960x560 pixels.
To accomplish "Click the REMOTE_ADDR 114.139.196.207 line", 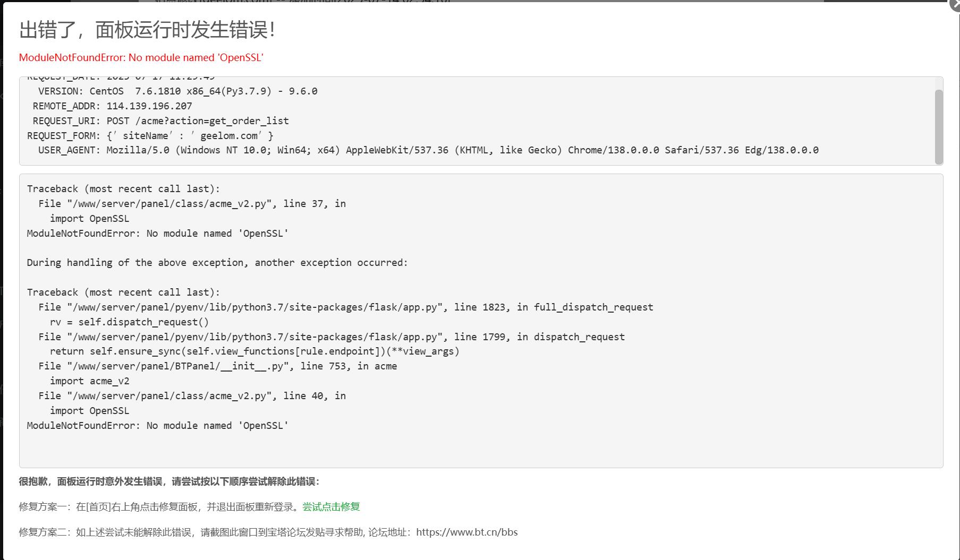I will (x=112, y=106).
